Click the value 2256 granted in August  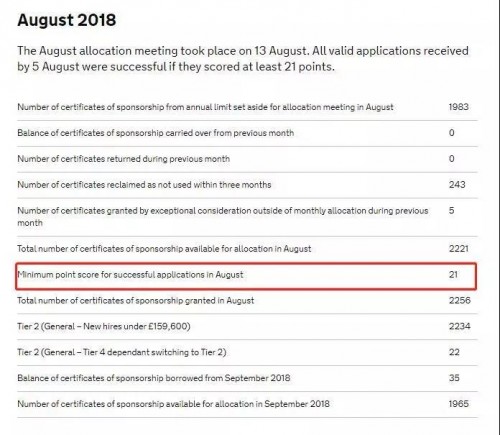click(460, 301)
